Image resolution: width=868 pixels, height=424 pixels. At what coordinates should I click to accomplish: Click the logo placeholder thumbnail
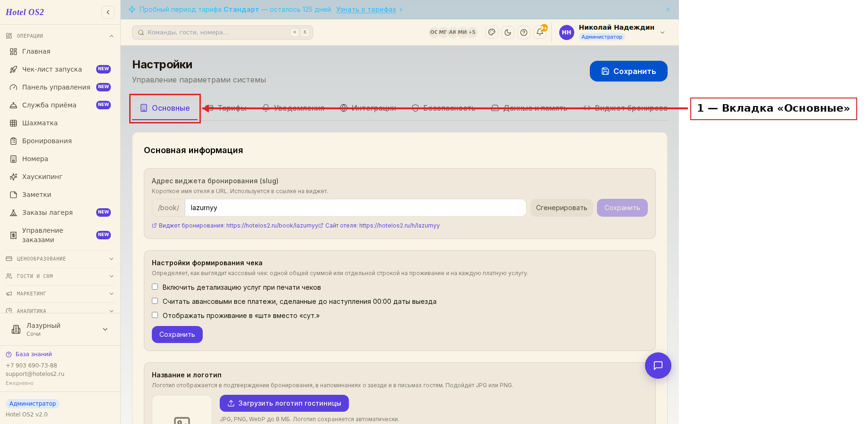coord(182,410)
